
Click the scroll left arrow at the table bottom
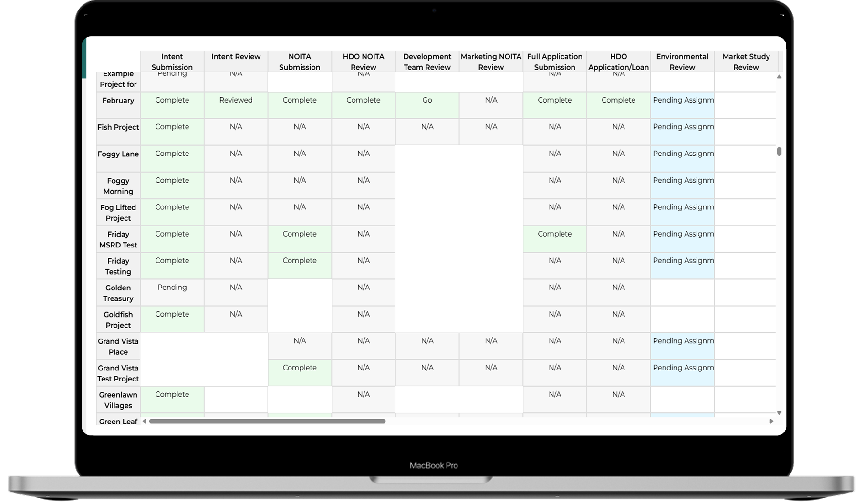144,422
